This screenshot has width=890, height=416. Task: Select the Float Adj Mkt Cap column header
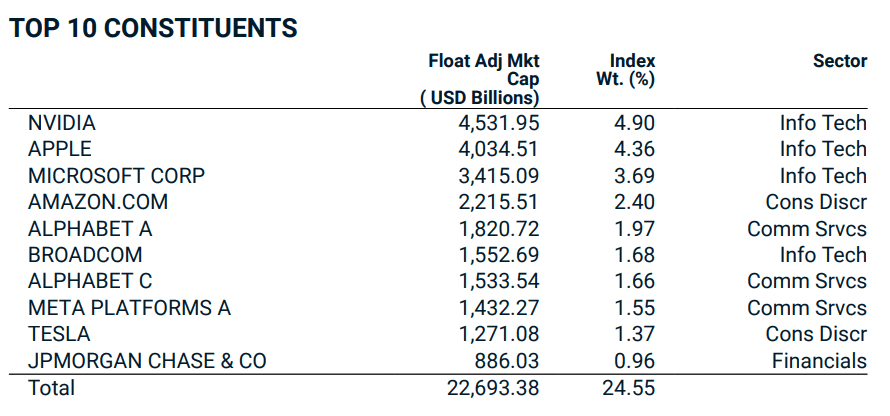[x=484, y=79]
